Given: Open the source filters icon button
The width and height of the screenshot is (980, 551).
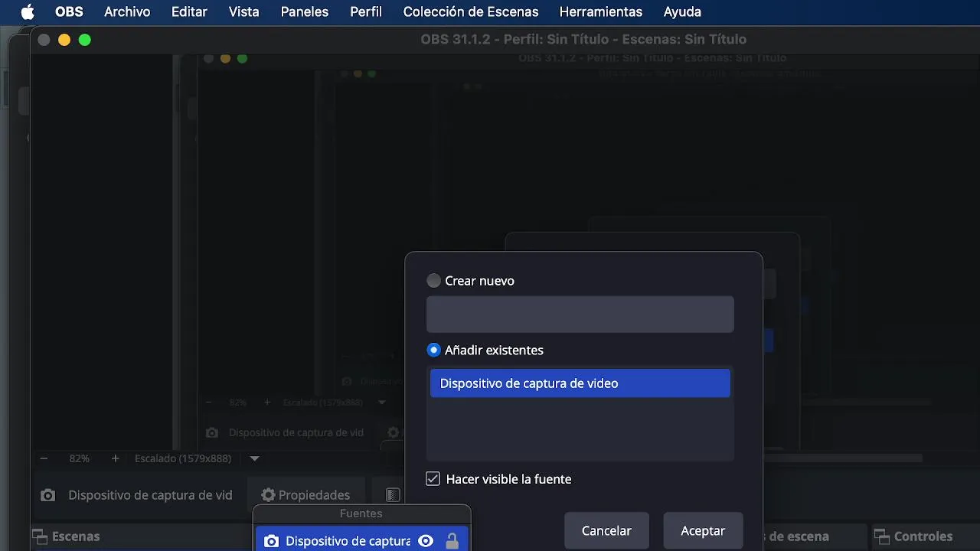Looking at the screenshot, I should (393, 495).
